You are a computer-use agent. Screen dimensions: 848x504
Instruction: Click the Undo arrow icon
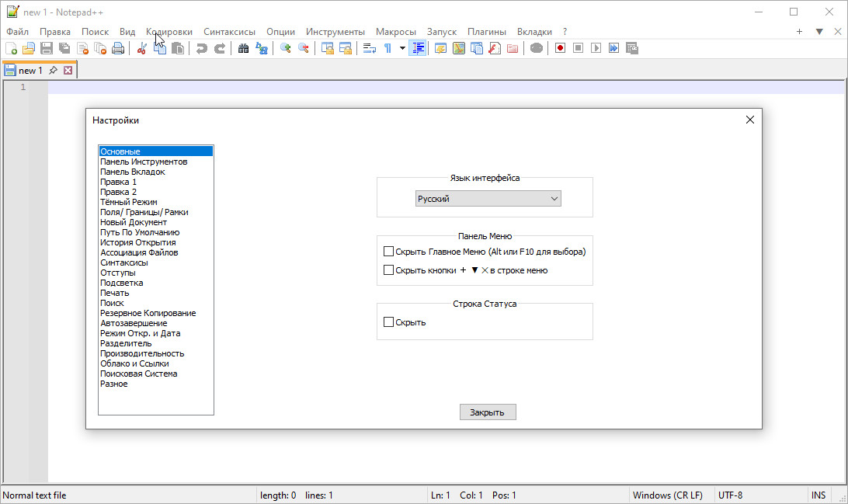point(202,48)
